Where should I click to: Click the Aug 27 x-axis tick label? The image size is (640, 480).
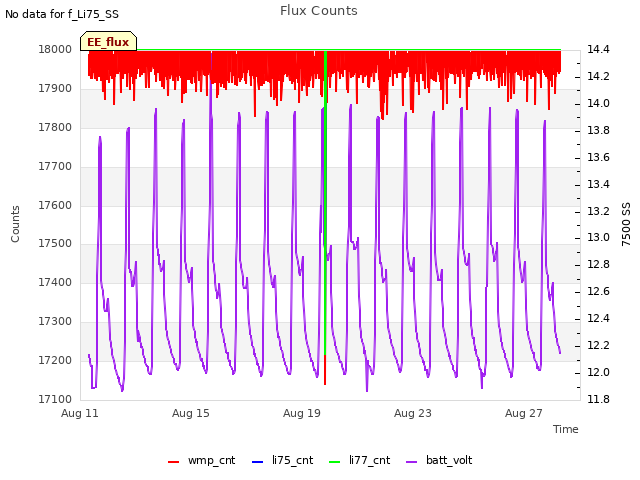point(524,413)
